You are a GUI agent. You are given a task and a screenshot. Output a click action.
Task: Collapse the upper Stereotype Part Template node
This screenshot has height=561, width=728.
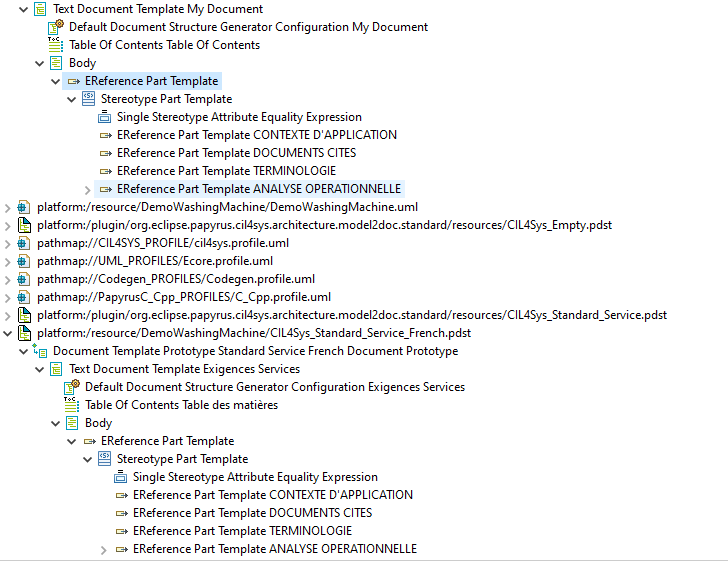(72, 99)
